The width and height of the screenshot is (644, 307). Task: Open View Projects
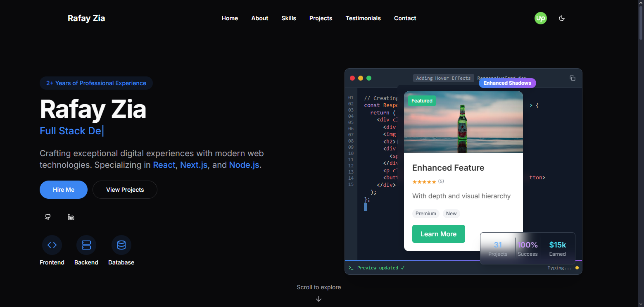point(124,189)
